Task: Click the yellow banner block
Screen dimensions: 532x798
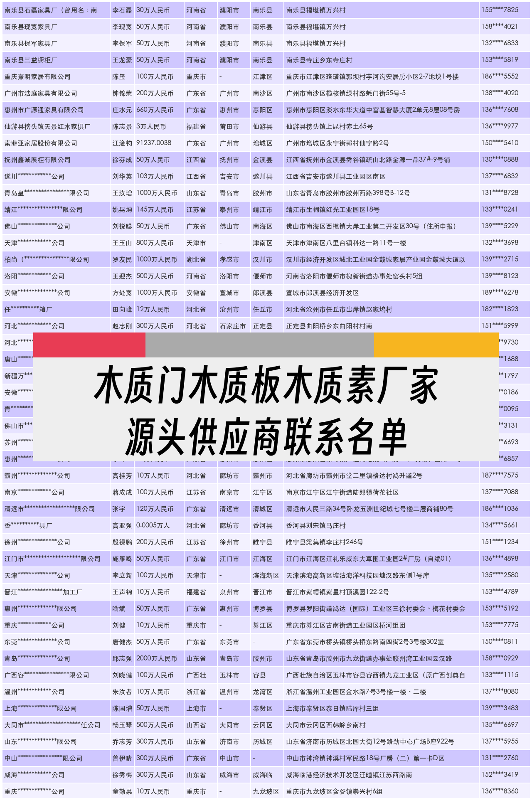Action: click(x=436, y=345)
